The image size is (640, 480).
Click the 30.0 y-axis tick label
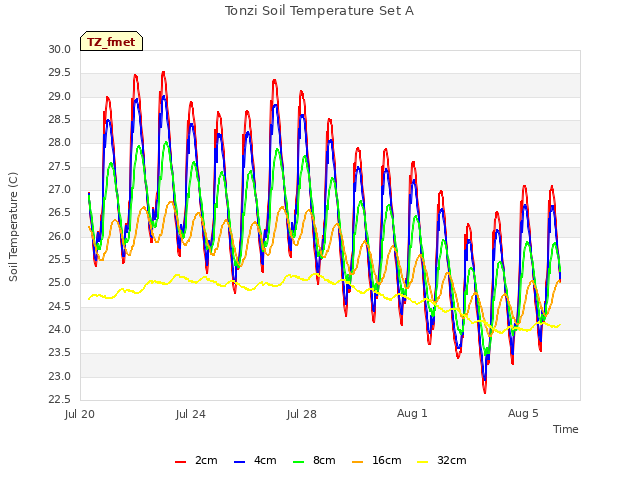60,49
